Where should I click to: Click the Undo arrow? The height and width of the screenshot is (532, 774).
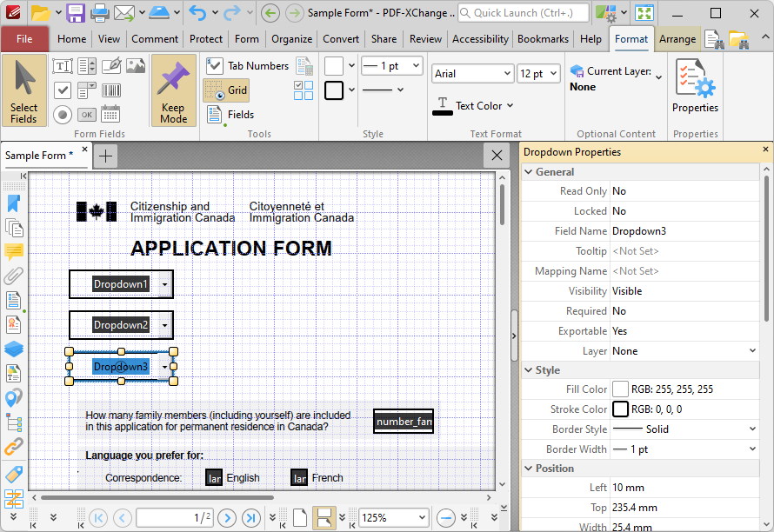197,13
